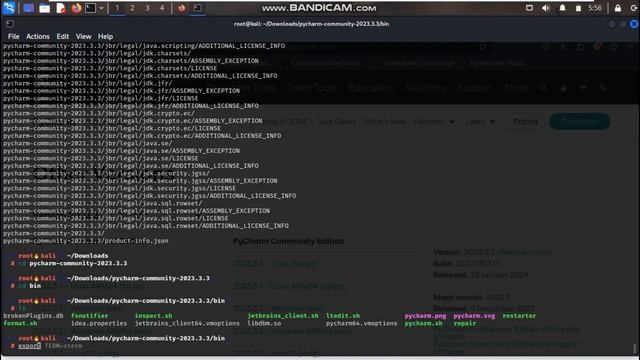640x360 pixels.
Task: Switch to workspace 1
Action: [x=117, y=8]
